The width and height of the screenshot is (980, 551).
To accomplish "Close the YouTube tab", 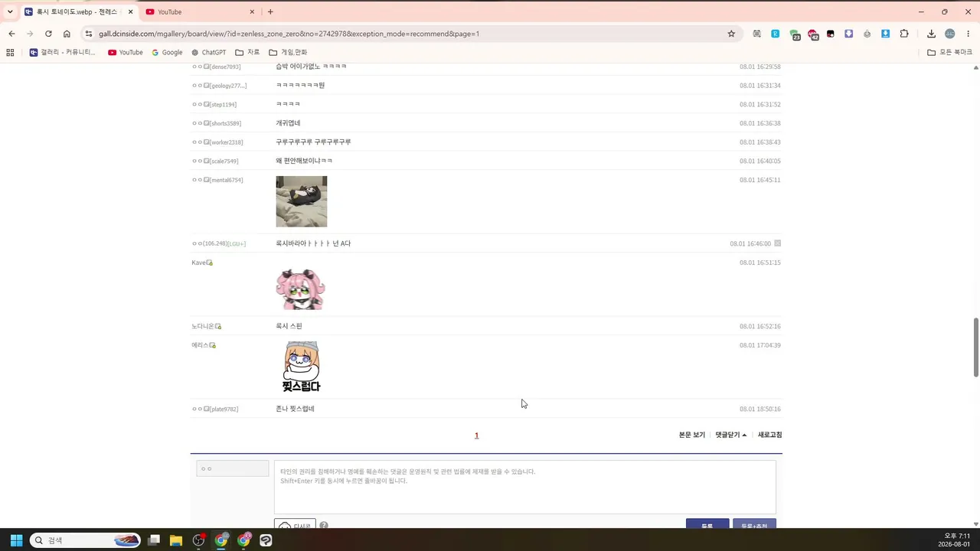I will (x=252, y=11).
